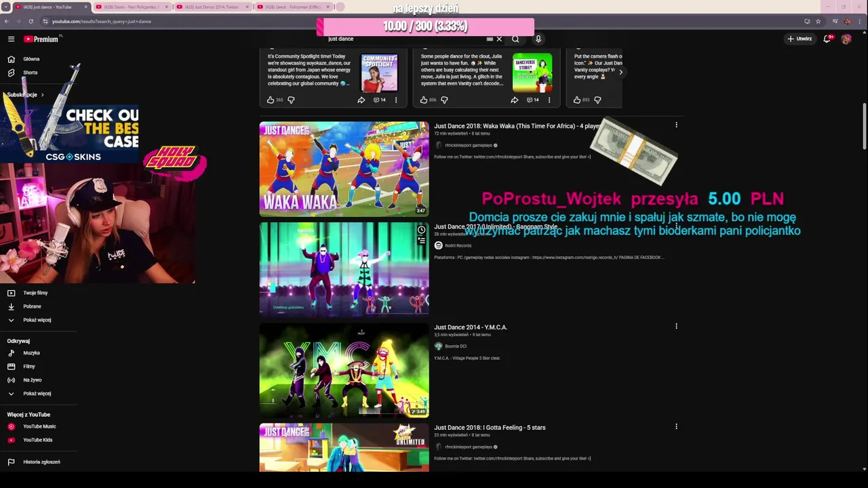Image resolution: width=868 pixels, height=488 pixels.
Task: Open Just Dance 2018 Waka Waka video title
Action: [x=517, y=126]
